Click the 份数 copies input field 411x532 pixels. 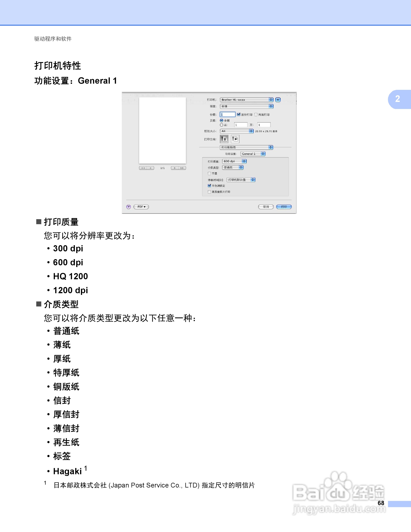(x=228, y=115)
